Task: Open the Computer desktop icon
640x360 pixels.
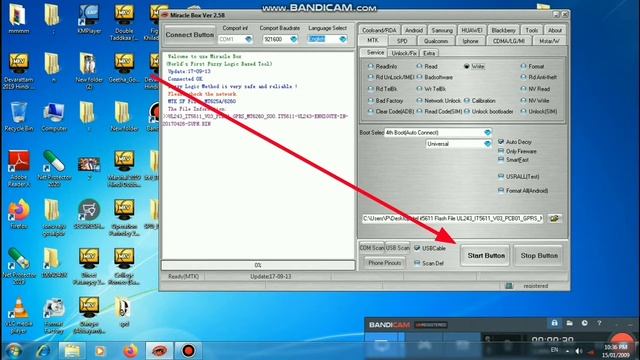Action: point(54,117)
